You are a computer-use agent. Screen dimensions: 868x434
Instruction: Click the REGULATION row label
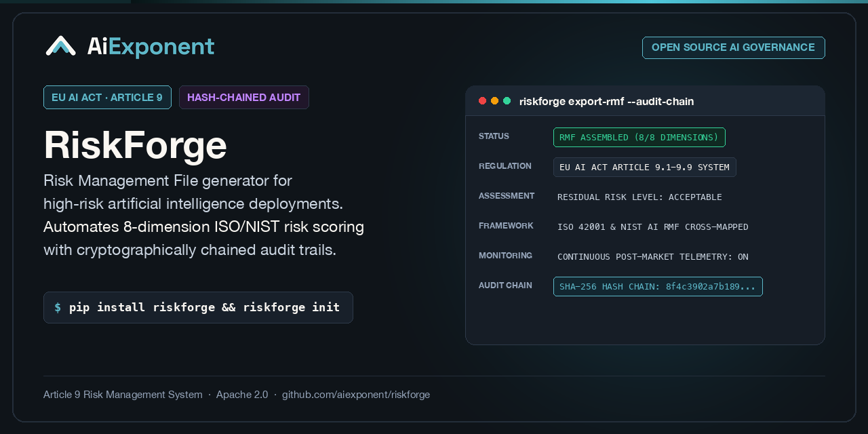click(x=505, y=166)
